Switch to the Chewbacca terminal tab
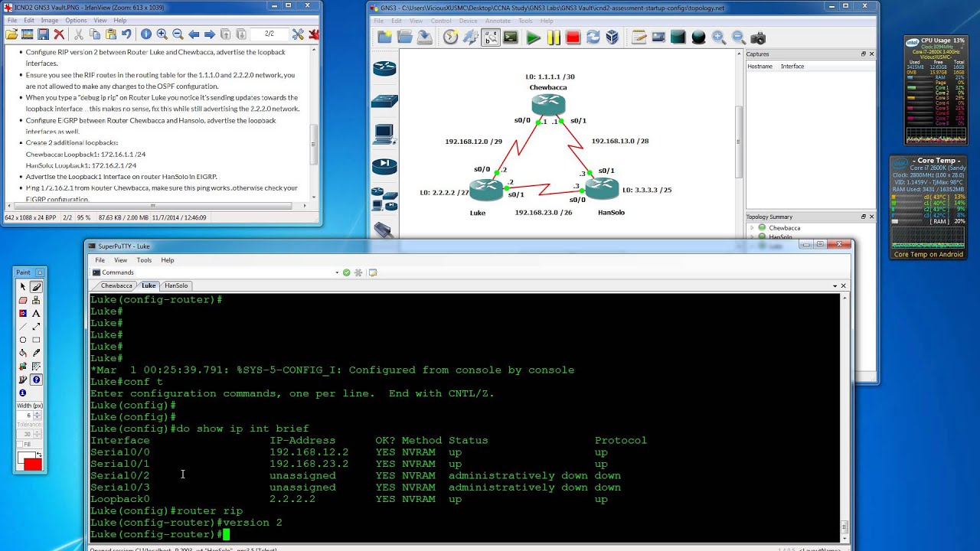Image resolution: width=980 pixels, height=551 pixels. pos(116,285)
